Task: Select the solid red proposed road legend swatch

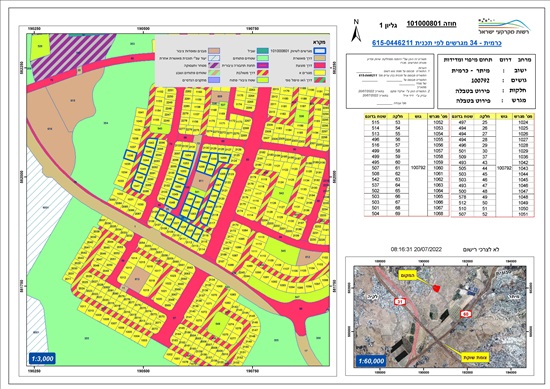Action: click(320, 65)
